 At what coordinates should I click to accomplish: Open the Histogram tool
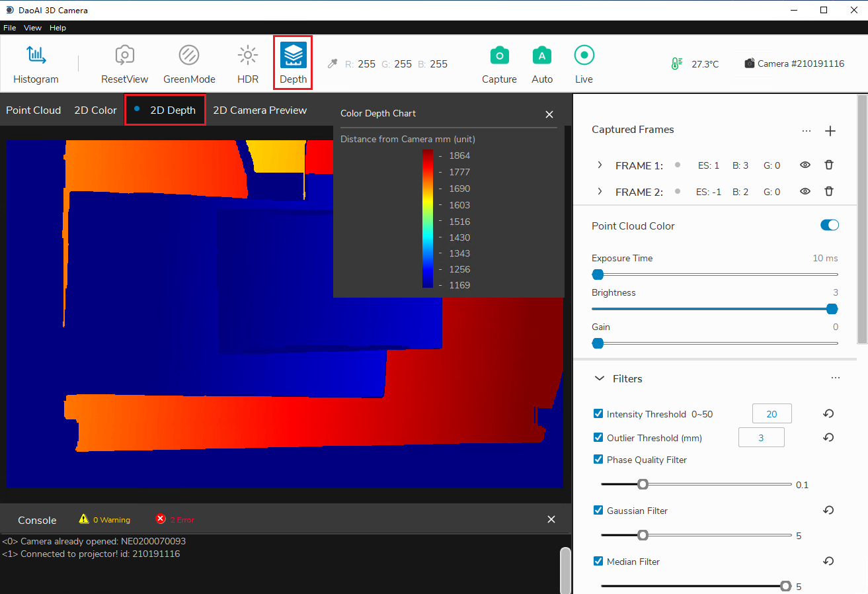(36, 56)
